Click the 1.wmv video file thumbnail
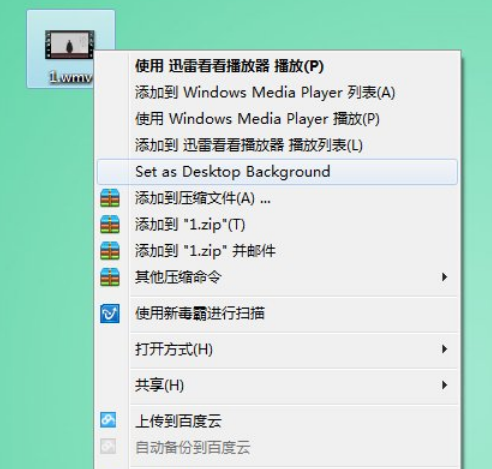The image size is (492, 469). pos(70,45)
